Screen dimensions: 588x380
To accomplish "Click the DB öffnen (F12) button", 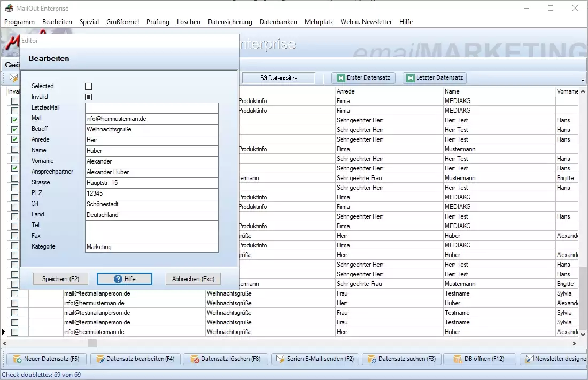I will 478,359.
